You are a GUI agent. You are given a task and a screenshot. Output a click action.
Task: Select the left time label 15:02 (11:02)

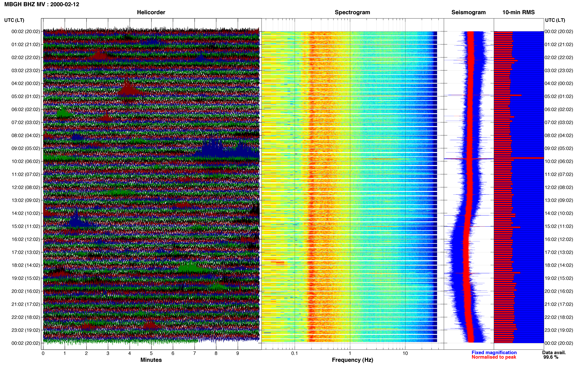pos(26,226)
